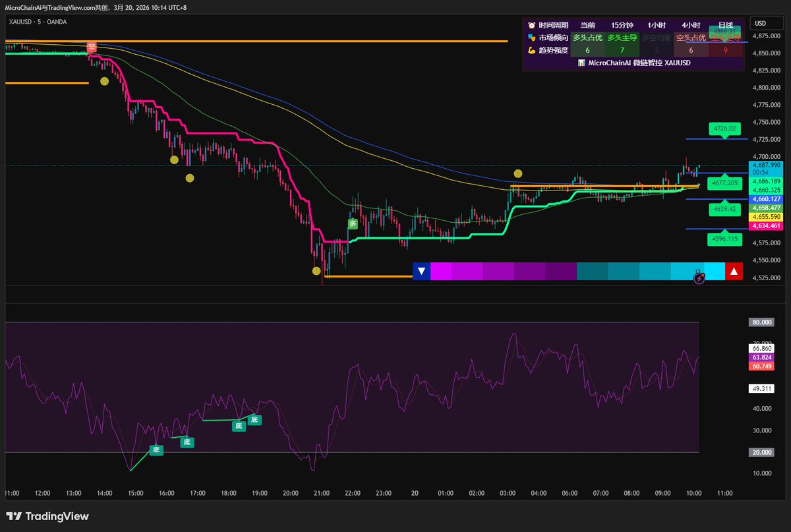Click the 多头占优 cell
This screenshot has height=532, width=791.
pos(587,38)
